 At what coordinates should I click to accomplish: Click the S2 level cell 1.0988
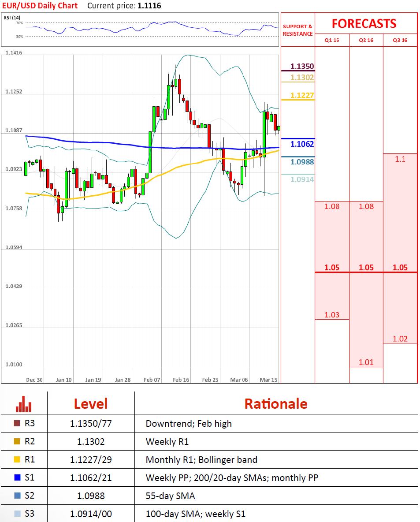tap(91, 496)
